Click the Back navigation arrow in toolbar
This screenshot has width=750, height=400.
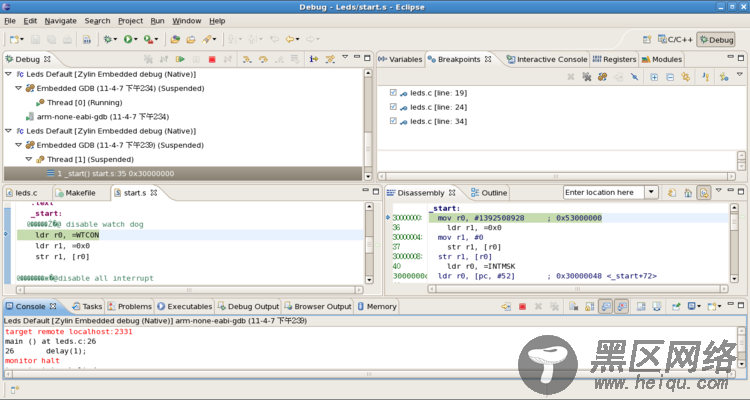[290, 39]
